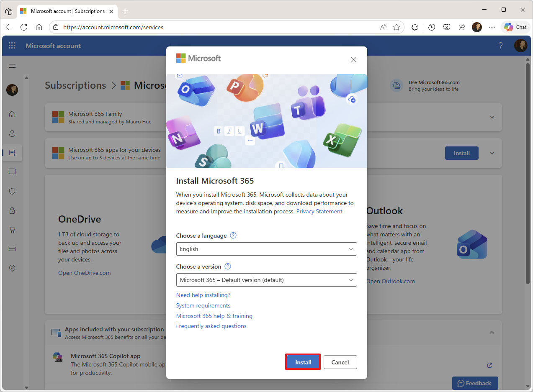Open Addresses via the location pin icon
Image resolution: width=533 pixels, height=392 pixels.
coord(12,268)
